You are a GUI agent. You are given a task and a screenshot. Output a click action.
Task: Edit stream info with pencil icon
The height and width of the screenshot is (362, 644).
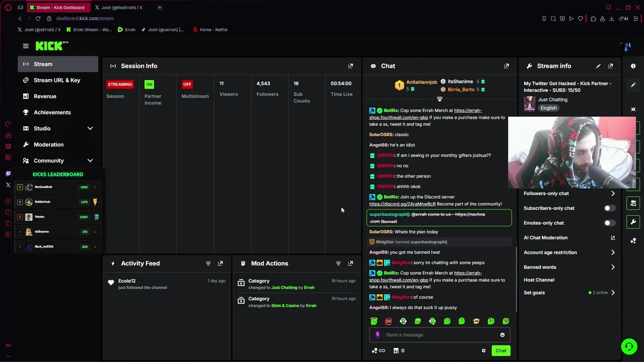[x=598, y=66]
